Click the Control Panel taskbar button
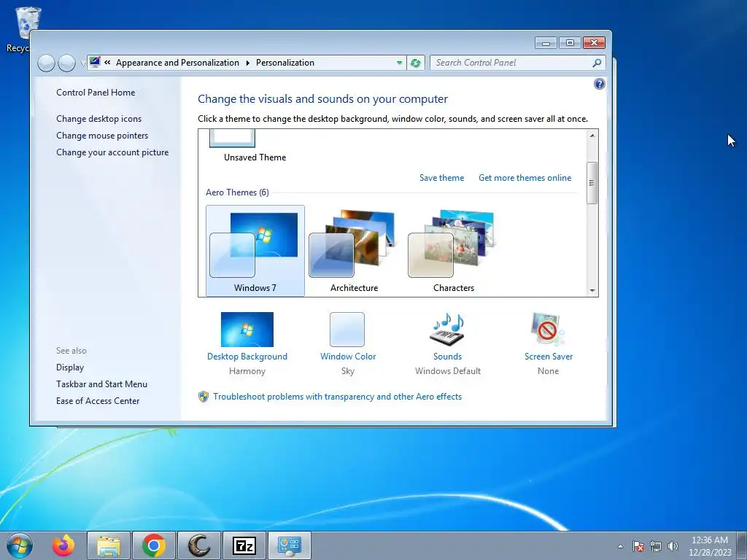 point(289,545)
